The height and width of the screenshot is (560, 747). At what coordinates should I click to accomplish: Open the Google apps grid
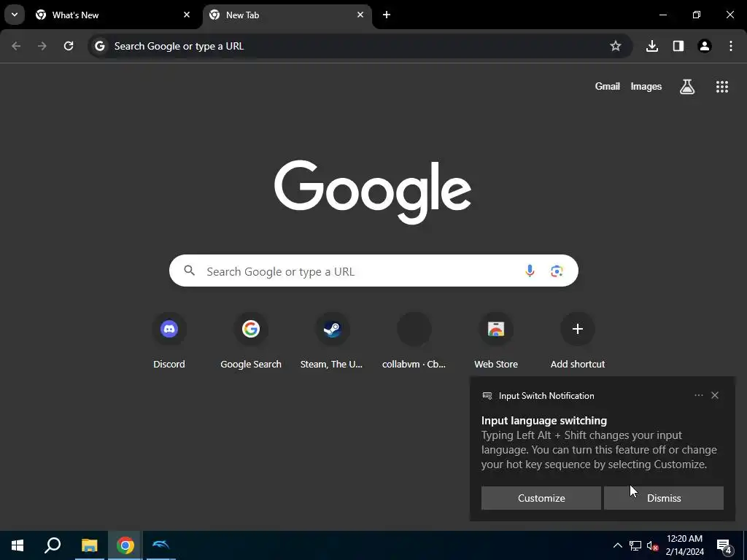pyautogui.click(x=722, y=86)
